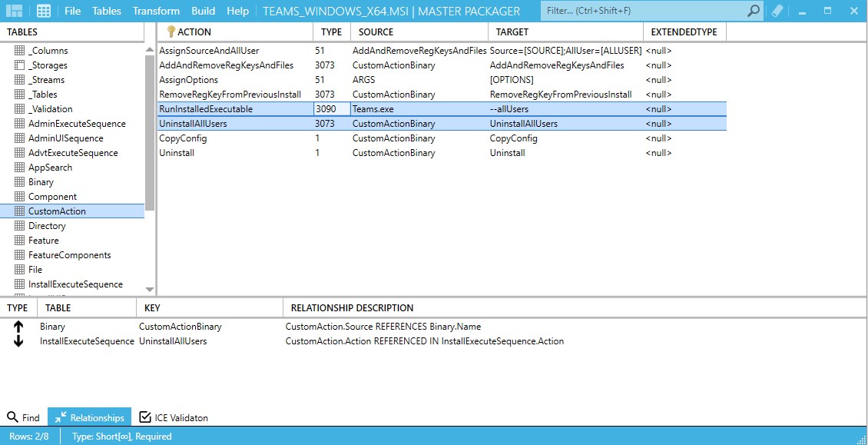Click down arrow icon in InstallExecuteSequence row
The height and width of the screenshot is (445, 868).
point(18,341)
